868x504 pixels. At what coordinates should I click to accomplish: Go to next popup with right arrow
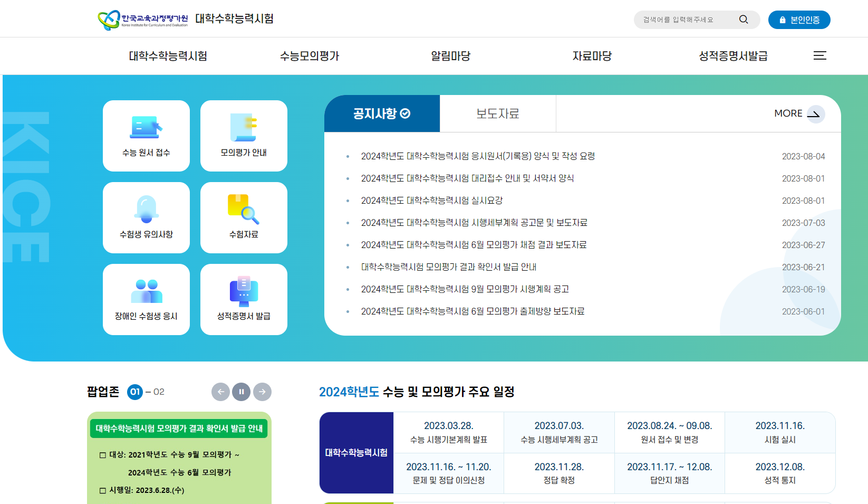click(x=263, y=392)
